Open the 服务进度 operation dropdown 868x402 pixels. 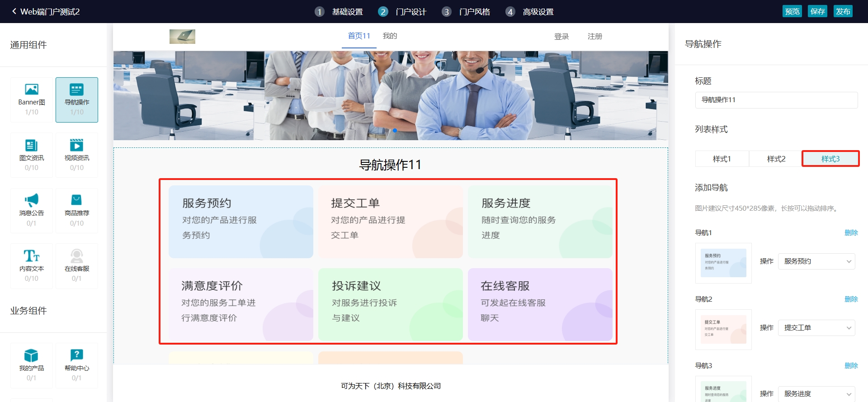click(x=816, y=394)
